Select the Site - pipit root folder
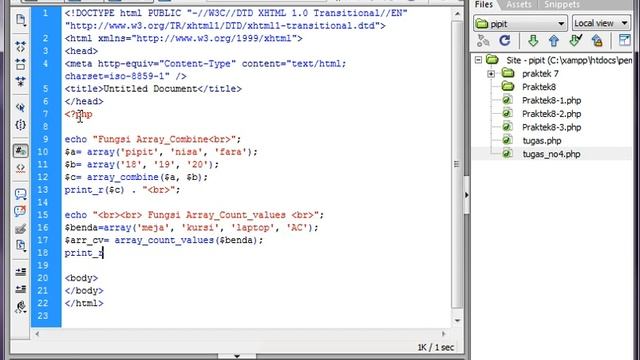 [569, 60]
